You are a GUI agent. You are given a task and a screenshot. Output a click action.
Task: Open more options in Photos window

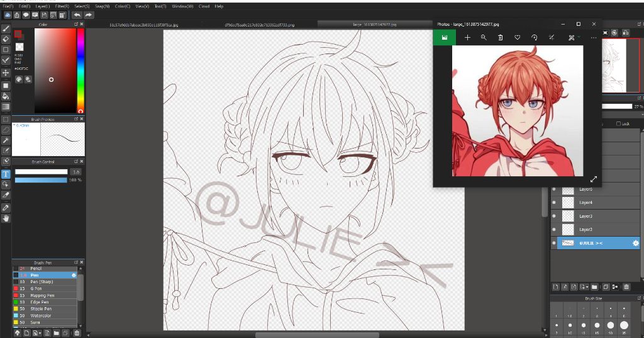[x=594, y=37]
